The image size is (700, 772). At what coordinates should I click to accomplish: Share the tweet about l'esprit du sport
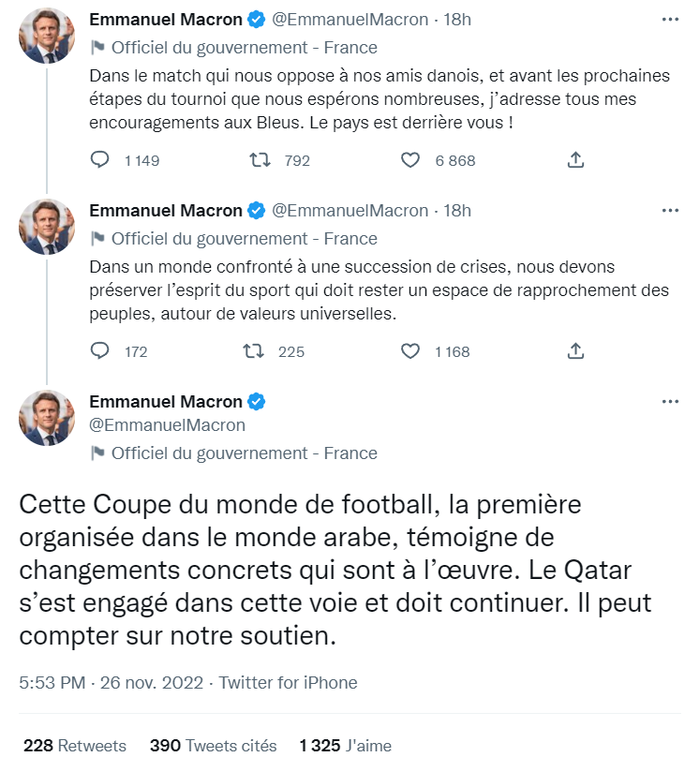[x=575, y=351]
